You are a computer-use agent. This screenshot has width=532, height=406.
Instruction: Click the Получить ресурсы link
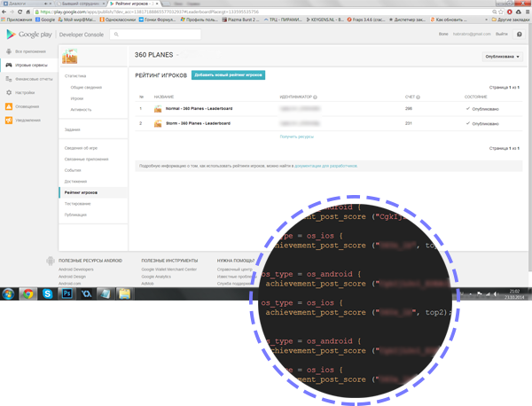(296, 137)
